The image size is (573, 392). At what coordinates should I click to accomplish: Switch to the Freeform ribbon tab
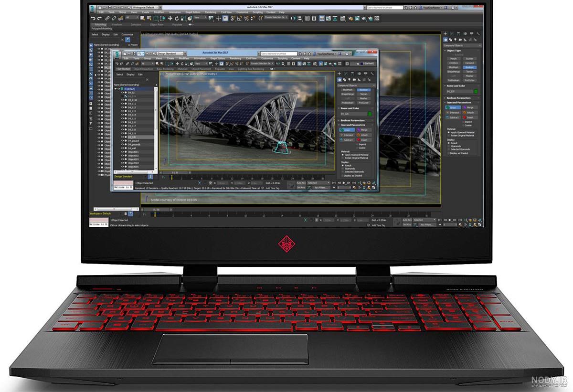117,24
